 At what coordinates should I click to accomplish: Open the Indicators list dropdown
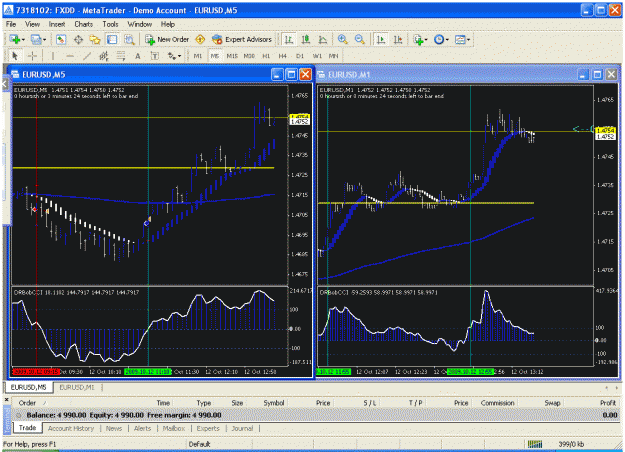click(420, 39)
